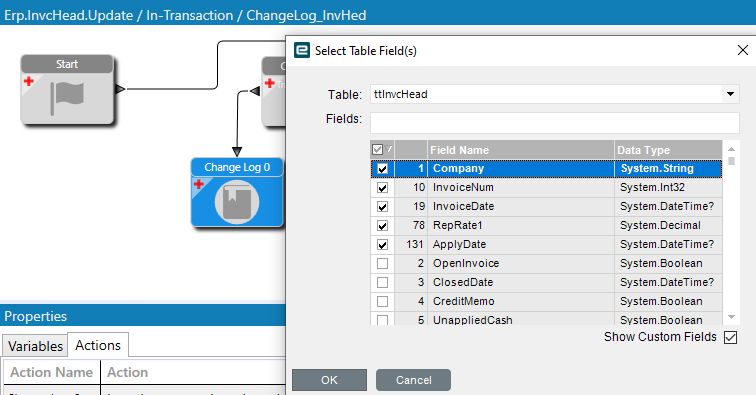756x395 pixels.
Task: Uncheck the RepRate1 field checkbox
Action: (x=382, y=226)
